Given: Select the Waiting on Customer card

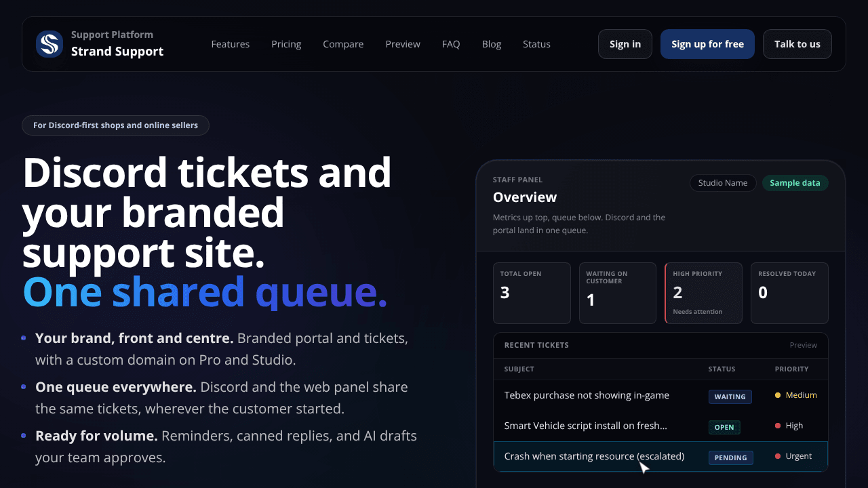Looking at the screenshot, I should (618, 293).
